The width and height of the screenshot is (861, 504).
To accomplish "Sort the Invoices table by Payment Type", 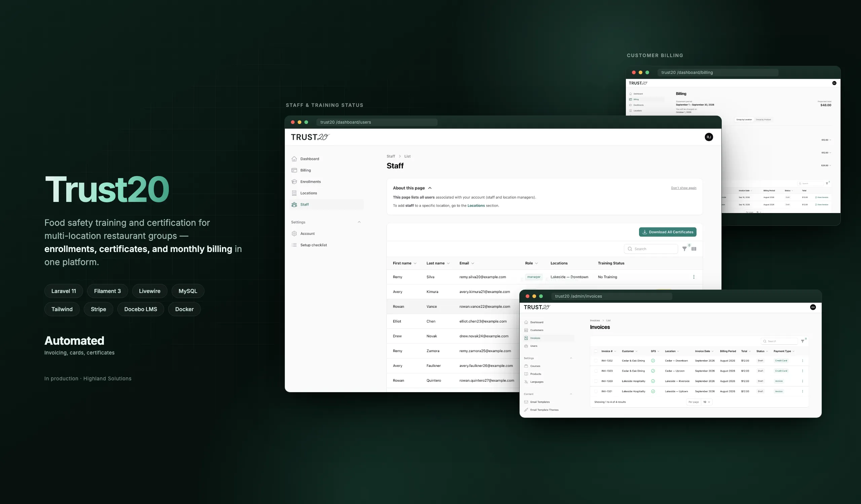I will (784, 351).
